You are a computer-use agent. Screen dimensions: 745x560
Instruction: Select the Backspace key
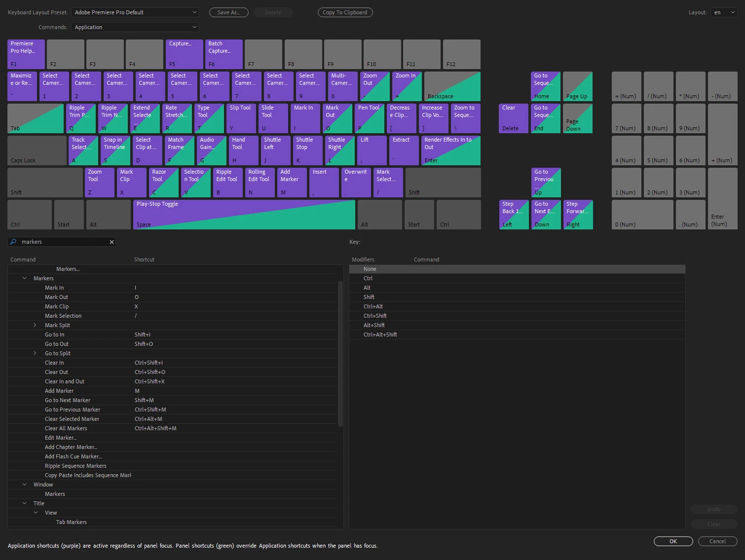tap(452, 86)
